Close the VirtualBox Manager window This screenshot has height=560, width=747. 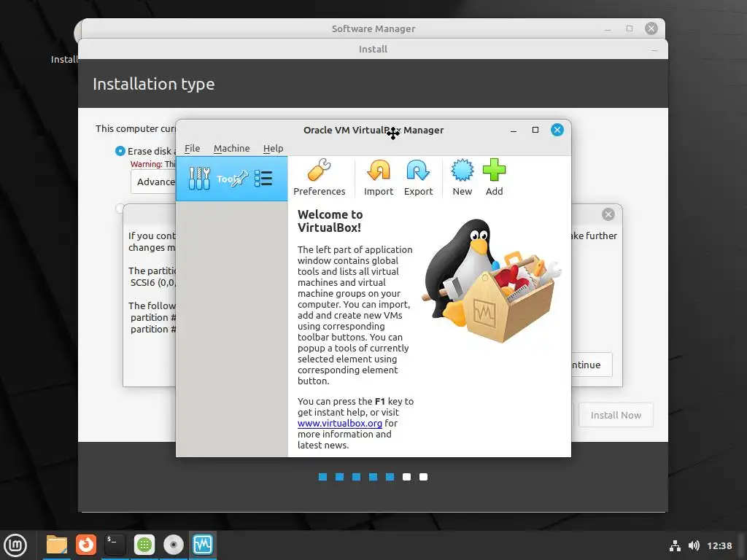[x=557, y=130]
